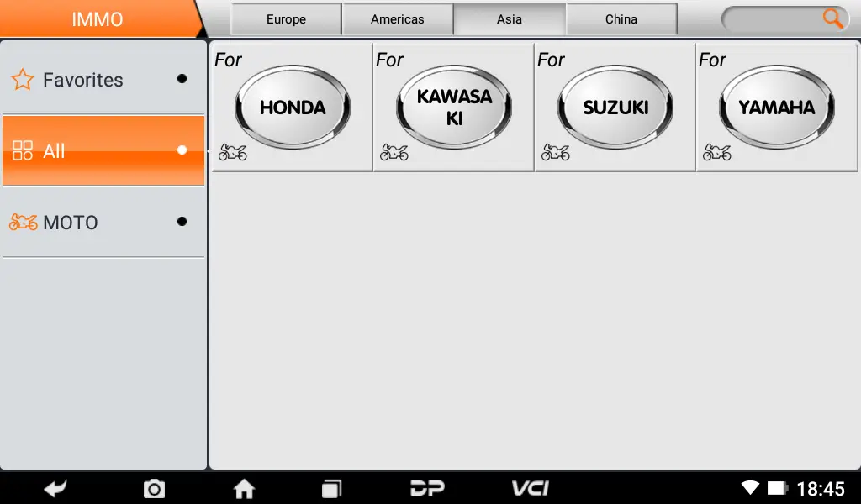
Task: Take a screenshot with the camera icon
Action: pyautogui.click(x=154, y=488)
